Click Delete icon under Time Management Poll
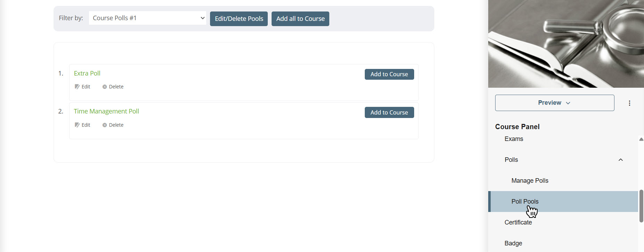 coord(105,125)
